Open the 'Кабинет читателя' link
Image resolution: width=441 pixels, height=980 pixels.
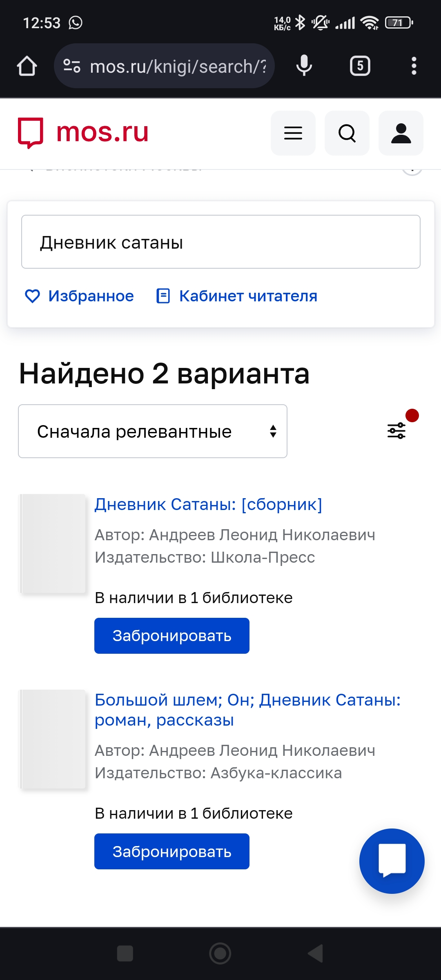click(237, 296)
